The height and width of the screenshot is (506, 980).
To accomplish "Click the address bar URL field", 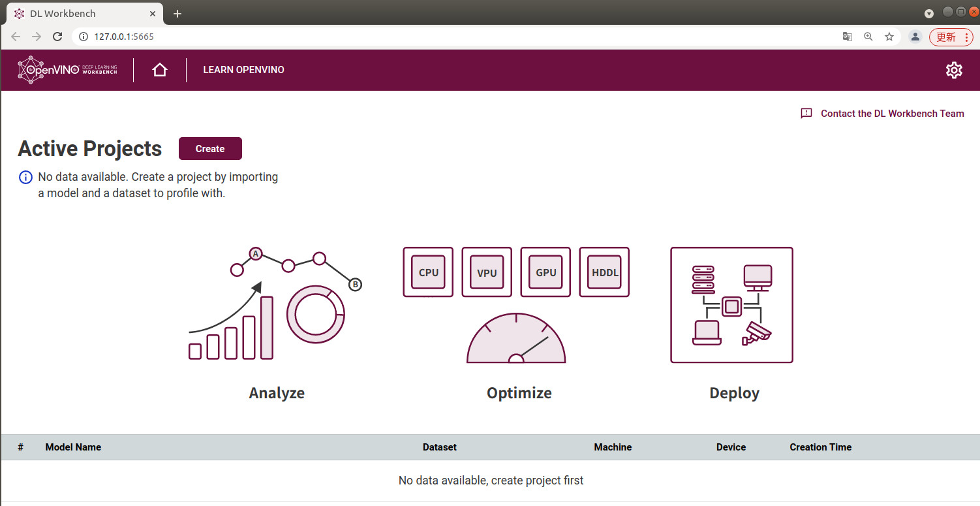I will [x=391, y=37].
